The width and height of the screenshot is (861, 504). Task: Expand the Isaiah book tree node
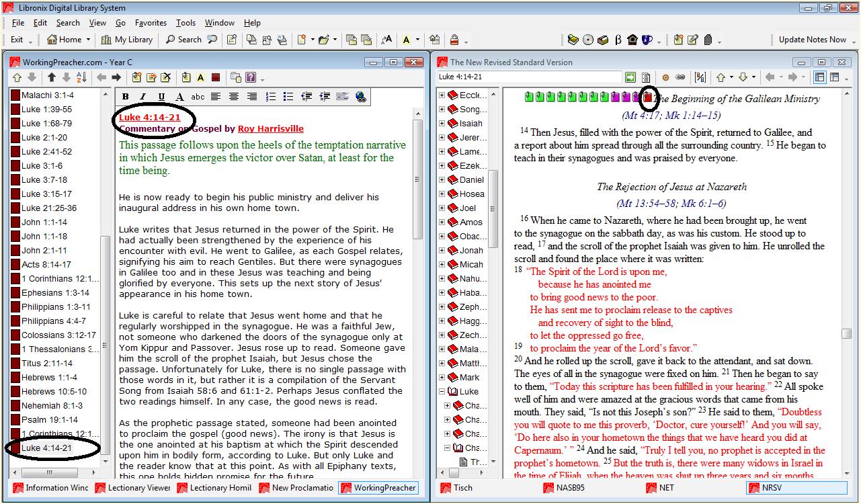(x=442, y=124)
